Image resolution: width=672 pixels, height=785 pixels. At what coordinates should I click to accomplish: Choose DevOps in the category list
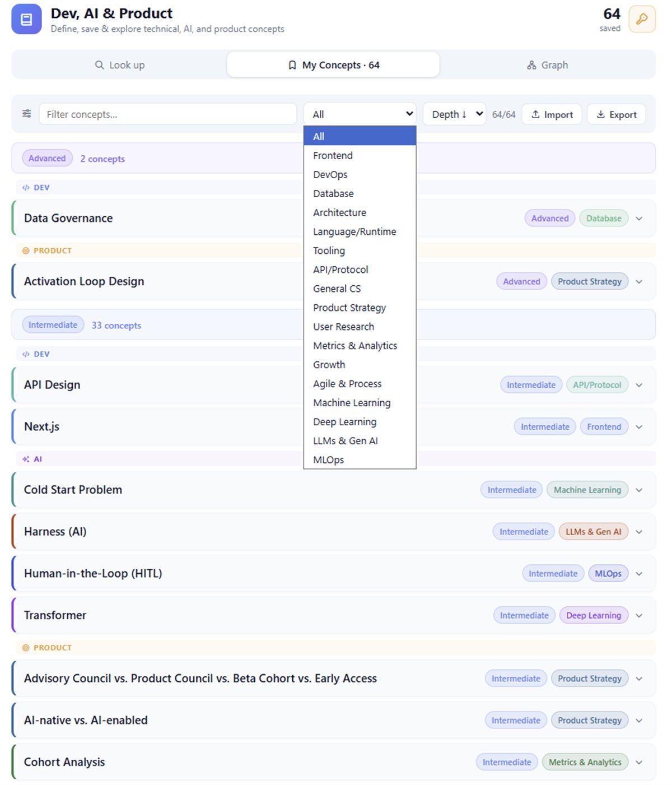point(360,174)
